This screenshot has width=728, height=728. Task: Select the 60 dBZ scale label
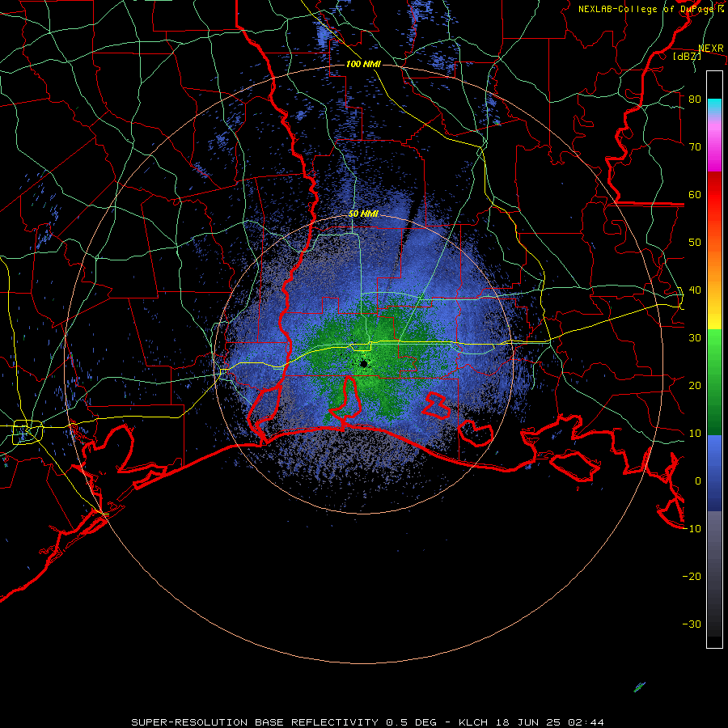coord(695,195)
